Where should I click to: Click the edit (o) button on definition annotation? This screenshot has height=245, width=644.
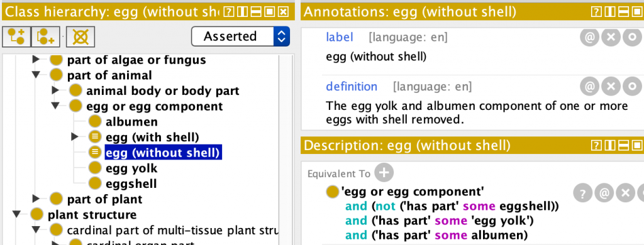tap(633, 87)
